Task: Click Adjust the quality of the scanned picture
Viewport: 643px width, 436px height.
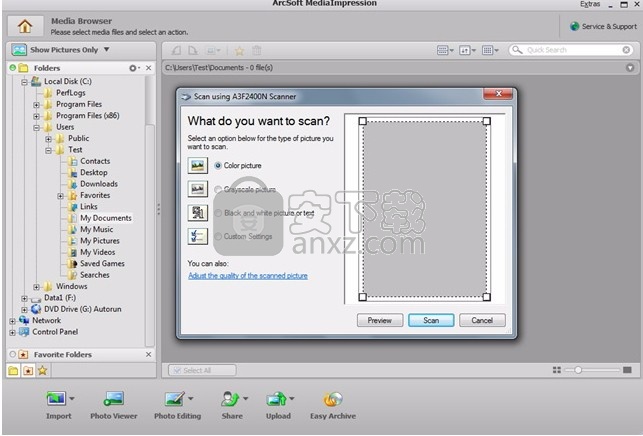Action: [x=248, y=276]
